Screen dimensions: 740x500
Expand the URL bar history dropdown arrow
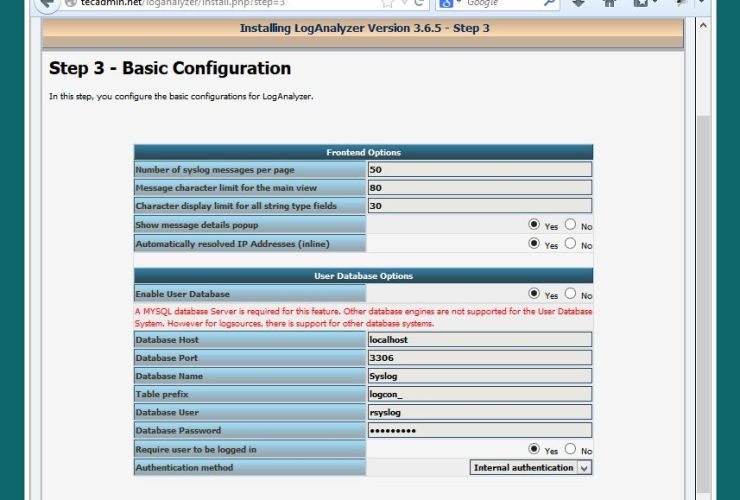pos(405,4)
